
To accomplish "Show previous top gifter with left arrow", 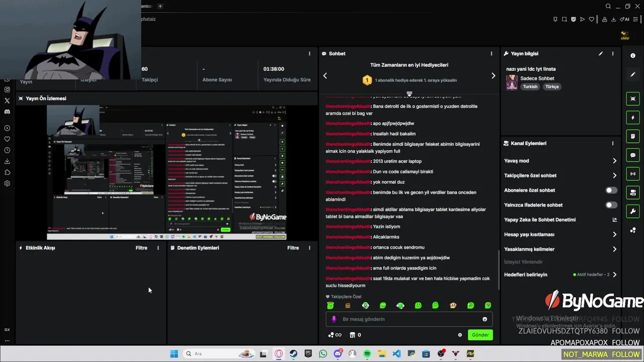I will click(x=325, y=76).
